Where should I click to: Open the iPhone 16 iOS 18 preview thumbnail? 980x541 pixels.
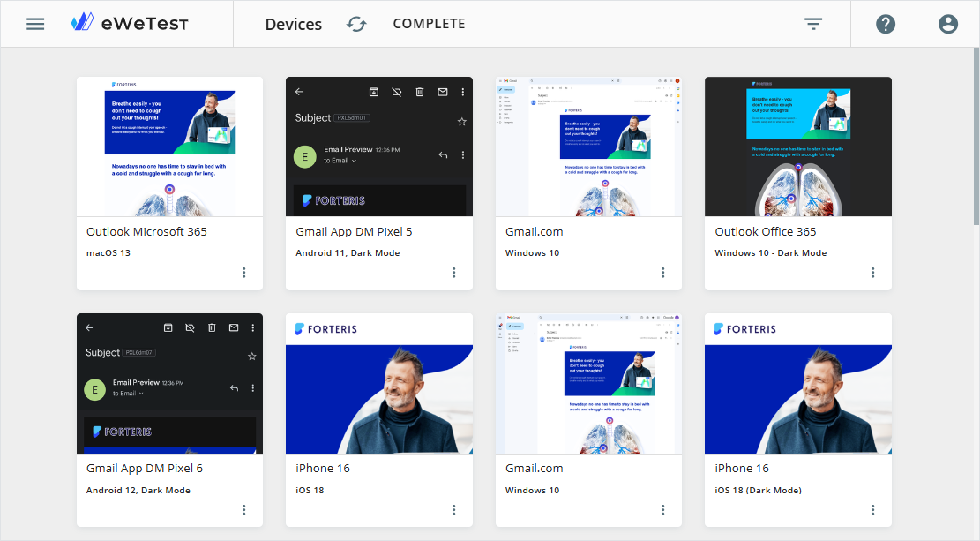tap(379, 383)
